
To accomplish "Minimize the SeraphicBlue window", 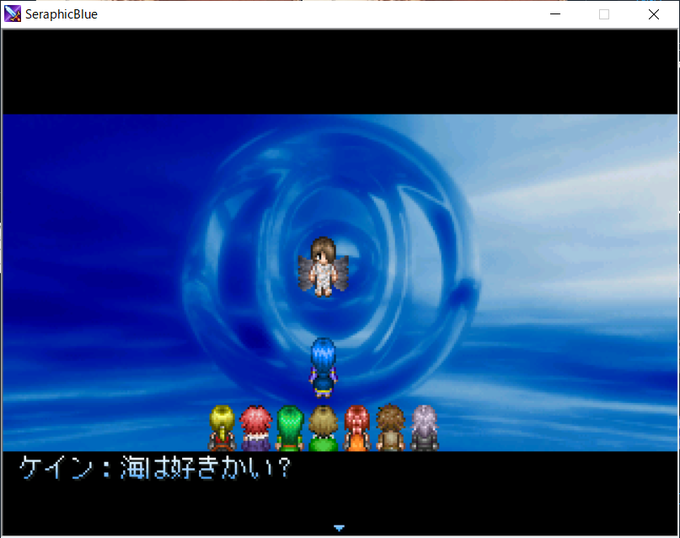I will tap(555, 14).
